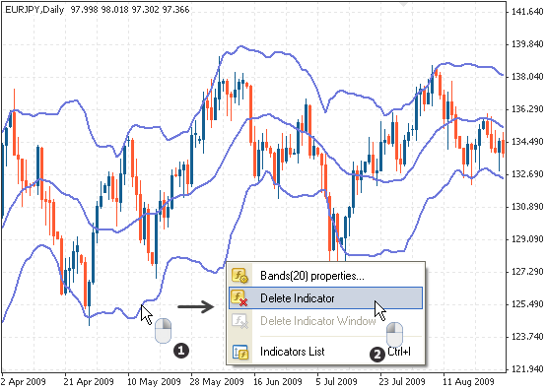Screen dimensions: 547x392
Task: Click the Indicators List icon
Action: click(240, 352)
